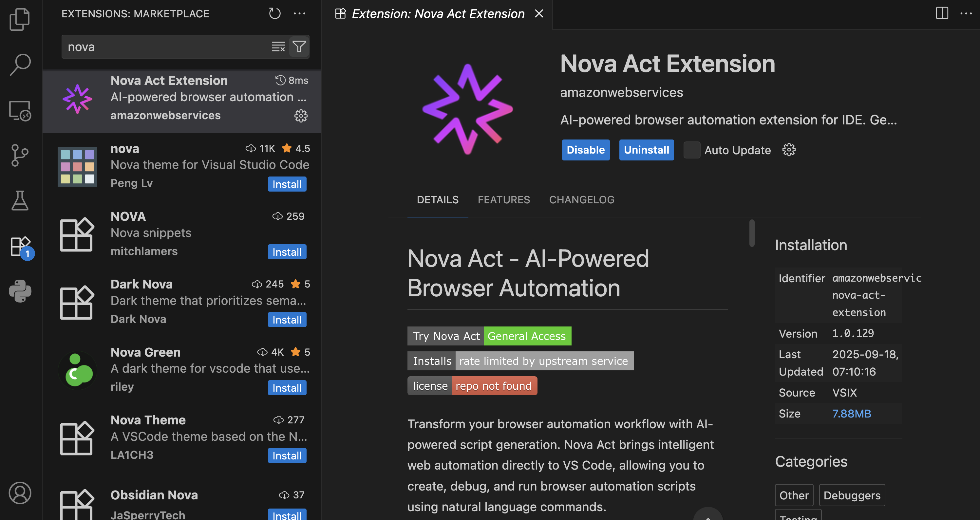Open Extensions view more actions menu

299,14
